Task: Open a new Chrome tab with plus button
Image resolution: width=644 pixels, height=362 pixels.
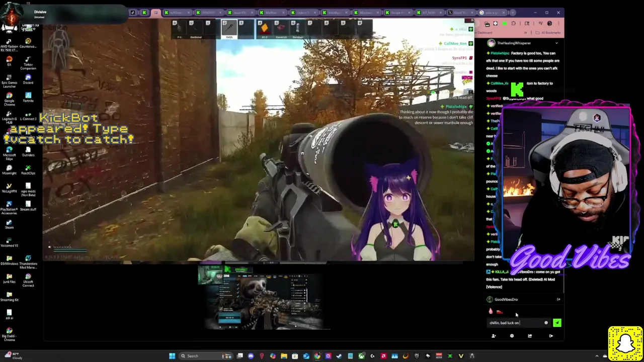Action: click(513, 13)
